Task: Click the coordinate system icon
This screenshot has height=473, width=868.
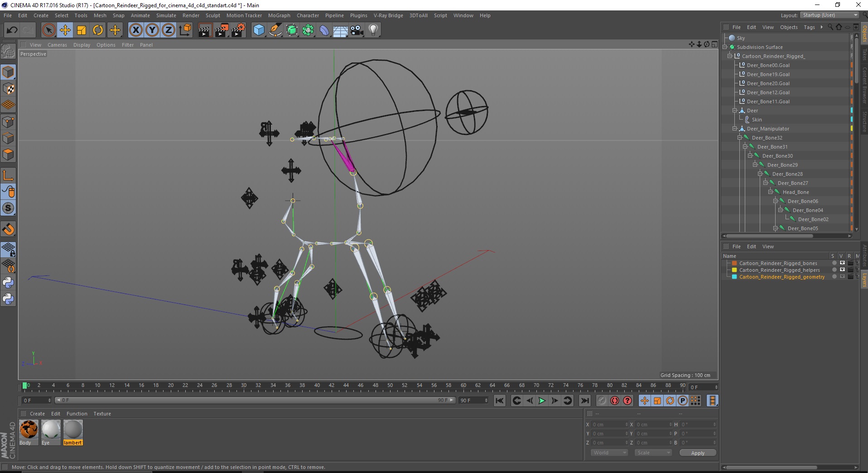Action: tap(185, 30)
